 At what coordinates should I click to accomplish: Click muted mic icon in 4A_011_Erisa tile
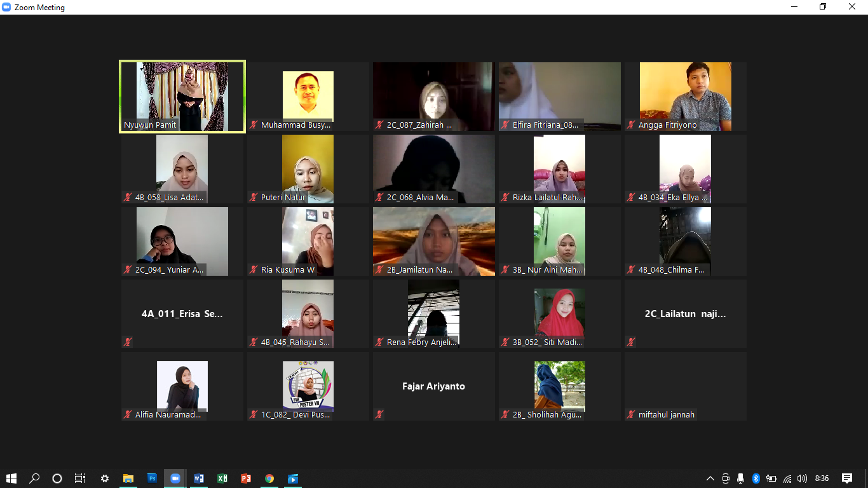[x=128, y=342]
